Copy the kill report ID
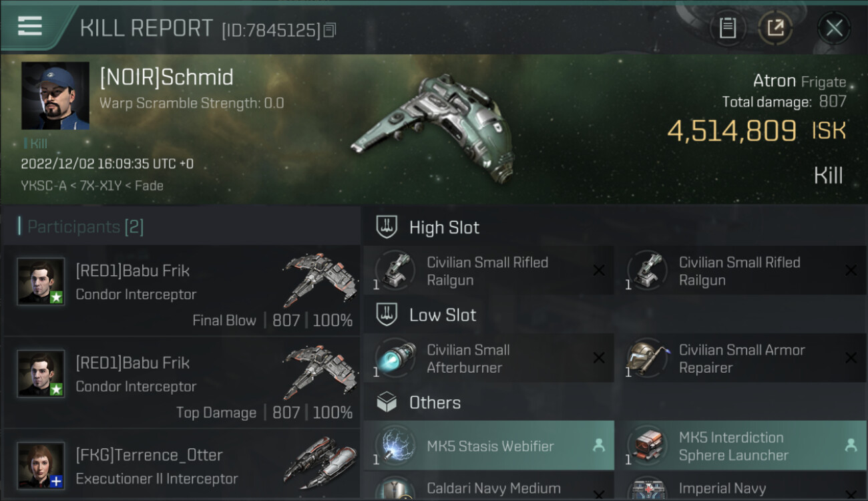Screen dimensions: 868x501 point(330,30)
